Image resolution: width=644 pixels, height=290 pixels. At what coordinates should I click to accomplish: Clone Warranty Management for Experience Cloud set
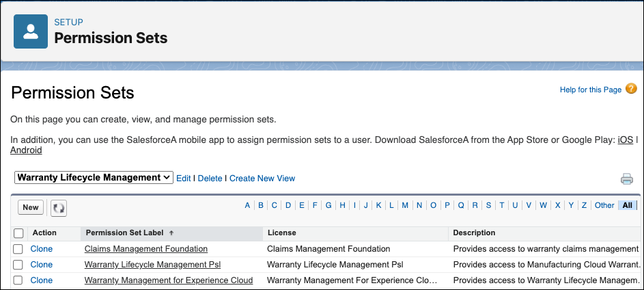coord(42,280)
